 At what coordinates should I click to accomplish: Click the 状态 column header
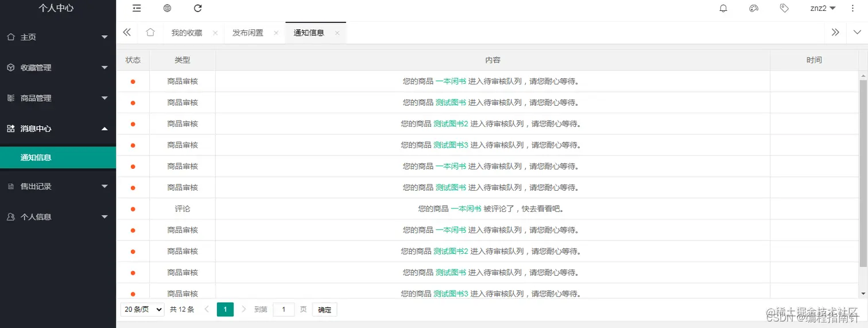[133, 60]
